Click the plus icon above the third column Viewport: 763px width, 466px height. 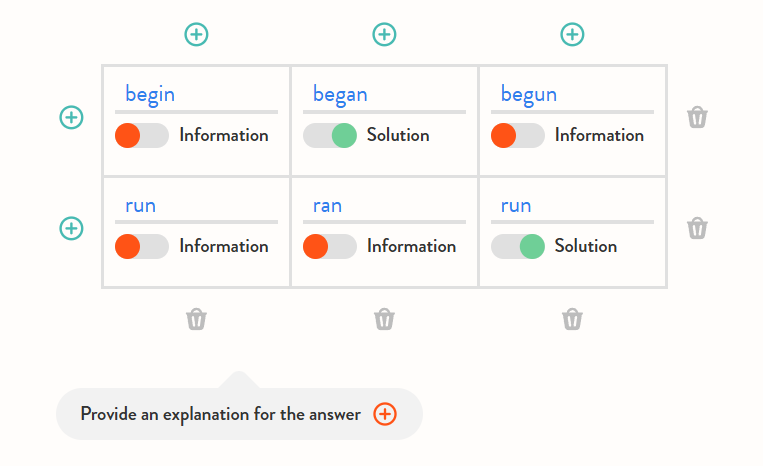pos(572,35)
